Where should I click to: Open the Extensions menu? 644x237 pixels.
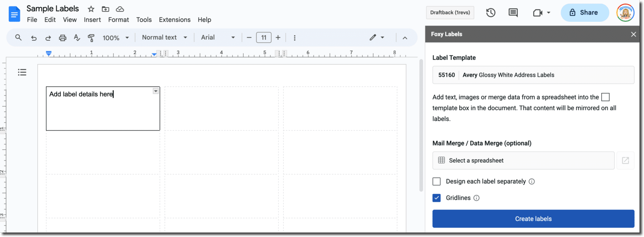tap(175, 20)
